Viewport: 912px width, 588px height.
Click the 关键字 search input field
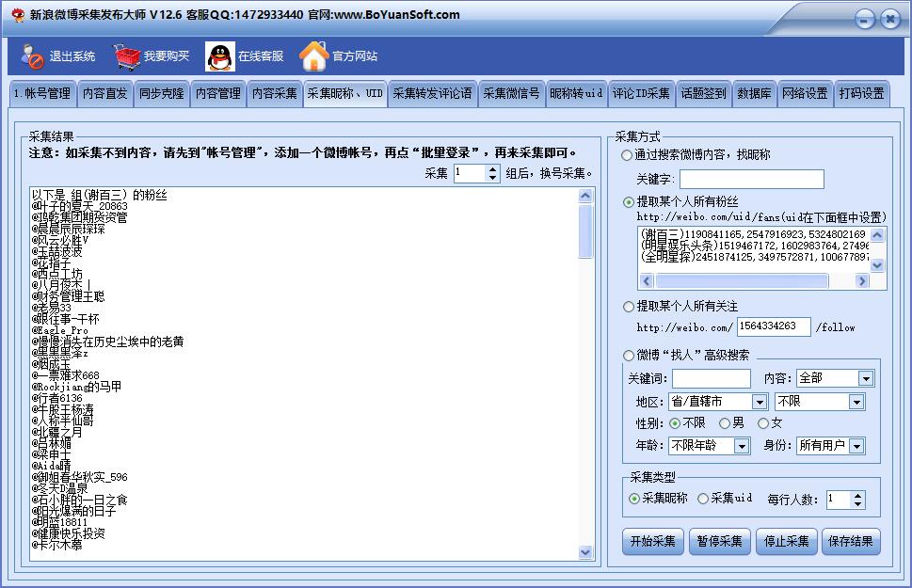click(x=752, y=179)
